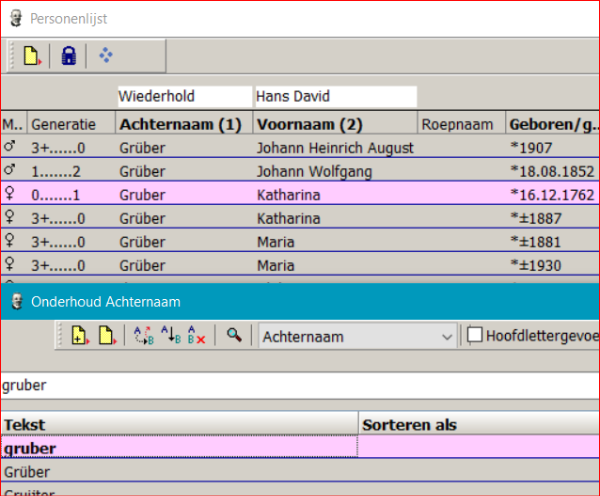Image resolution: width=600 pixels, height=496 pixels.
Task: Click the blue padlock lock icon
Action: click(68, 57)
